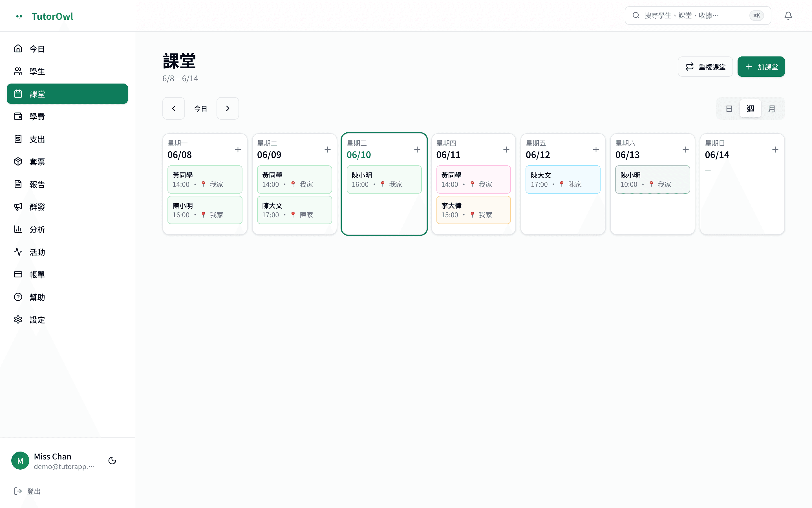Viewport: 812px width, 508px height.
Task: Click the search magnifier icon
Action: click(x=636, y=16)
